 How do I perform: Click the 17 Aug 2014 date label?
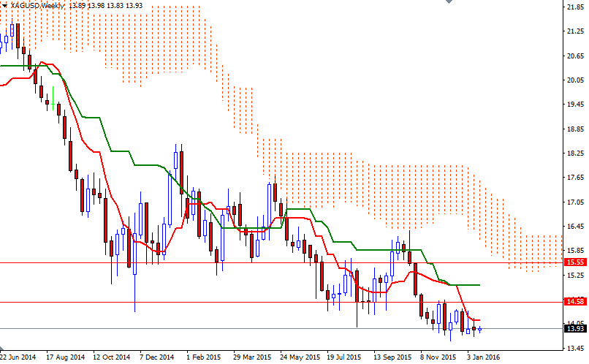[65, 357]
